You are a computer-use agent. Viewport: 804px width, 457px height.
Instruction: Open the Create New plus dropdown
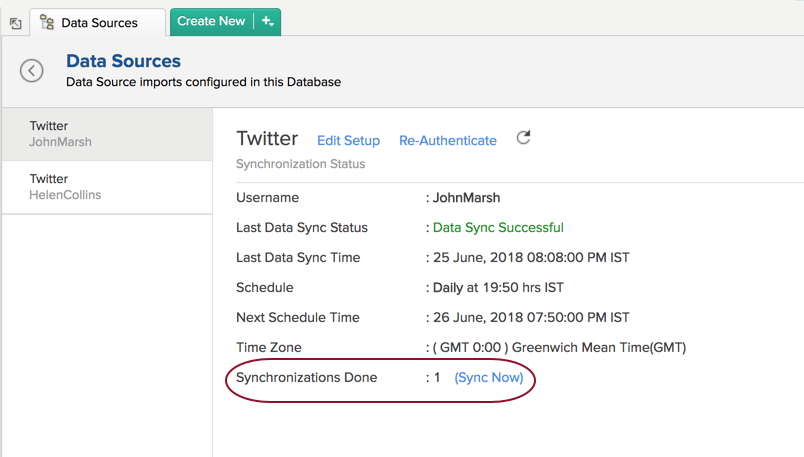tap(268, 22)
